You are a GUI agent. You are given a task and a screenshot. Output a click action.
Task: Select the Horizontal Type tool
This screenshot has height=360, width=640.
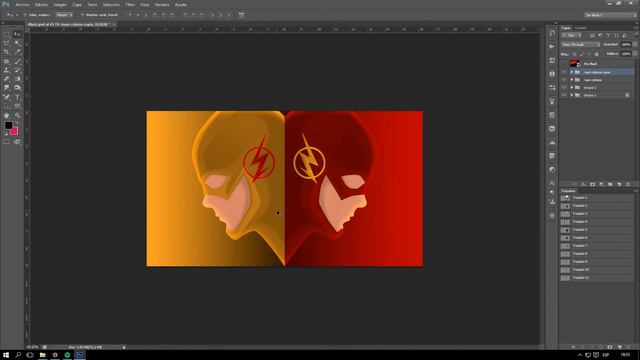pos(17,97)
